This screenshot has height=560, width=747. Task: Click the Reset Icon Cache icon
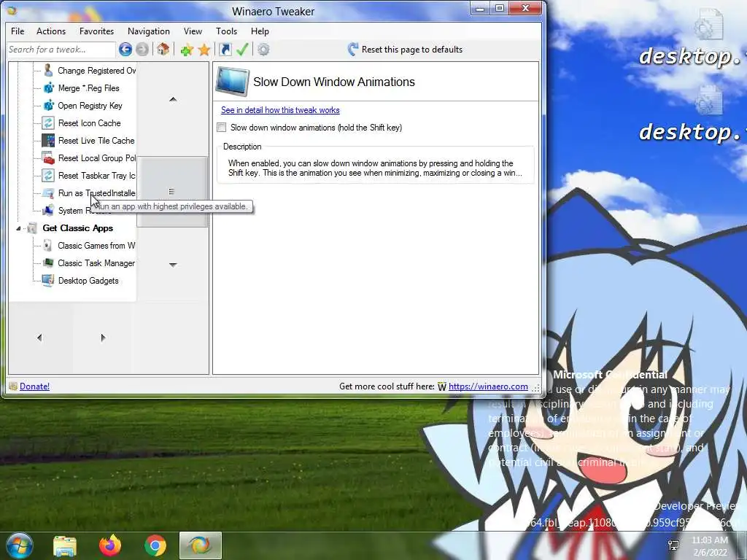coord(48,122)
